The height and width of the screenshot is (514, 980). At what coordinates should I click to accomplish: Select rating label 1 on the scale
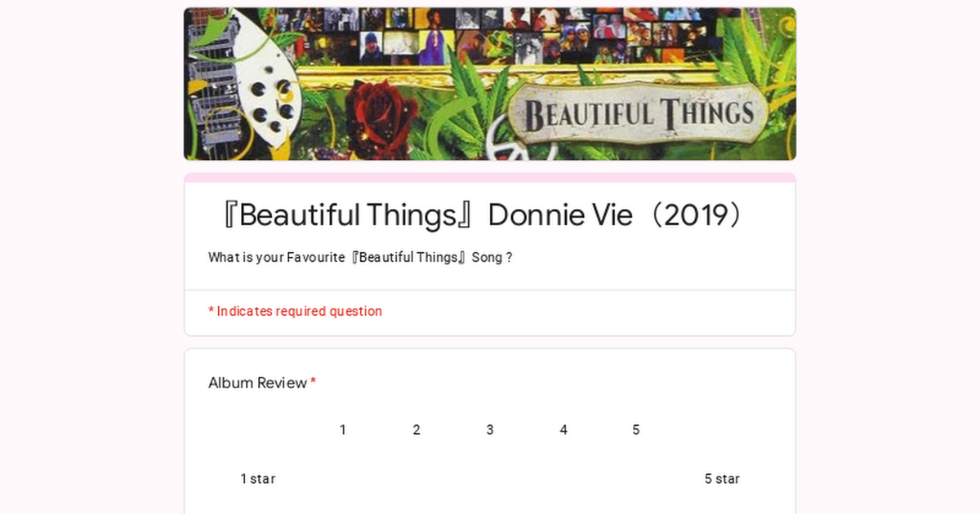pos(343,430)
